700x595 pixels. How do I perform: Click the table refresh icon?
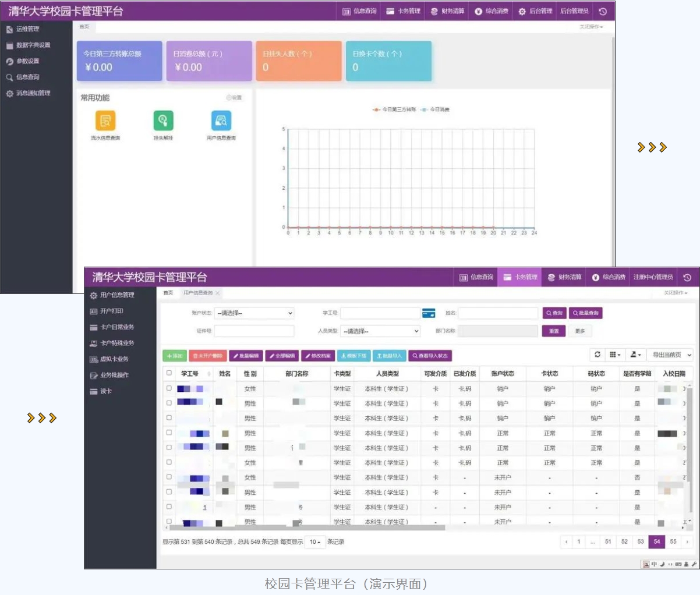[x=597, y=355]
